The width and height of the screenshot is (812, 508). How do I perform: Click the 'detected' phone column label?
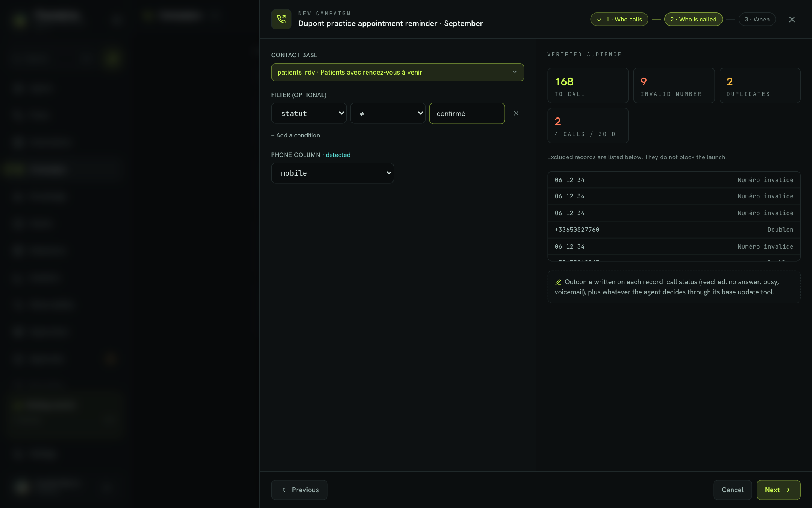(338, 155)
